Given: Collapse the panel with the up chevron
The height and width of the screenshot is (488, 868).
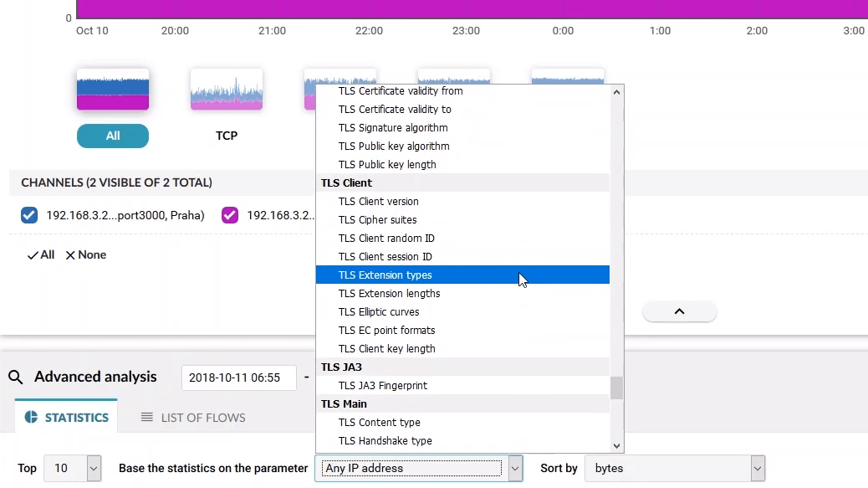Looking at the screenshot, I should (679, 311).
